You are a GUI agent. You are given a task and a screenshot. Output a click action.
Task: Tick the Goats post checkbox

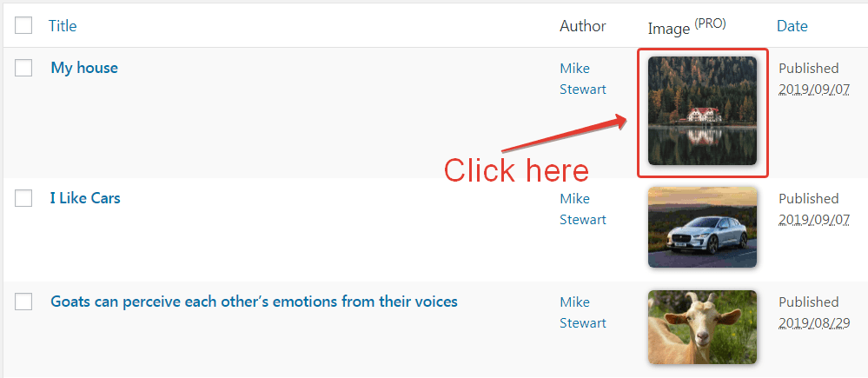[x=23, y=302]
